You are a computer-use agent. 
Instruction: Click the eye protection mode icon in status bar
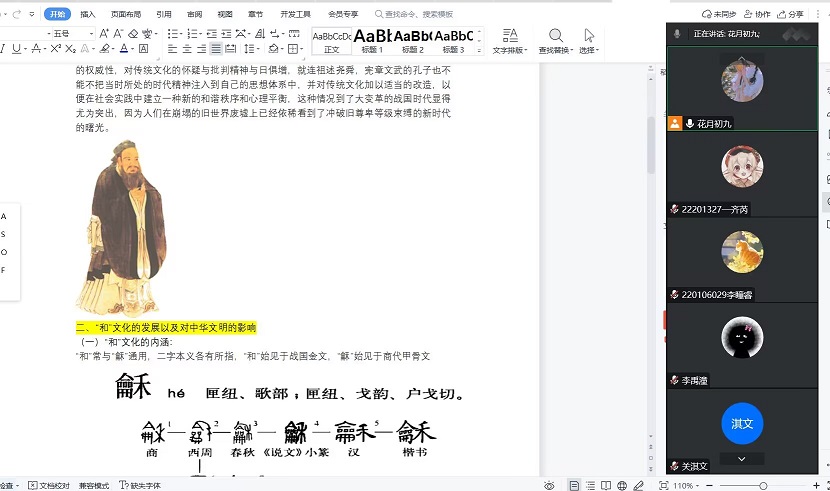point(549,485)
